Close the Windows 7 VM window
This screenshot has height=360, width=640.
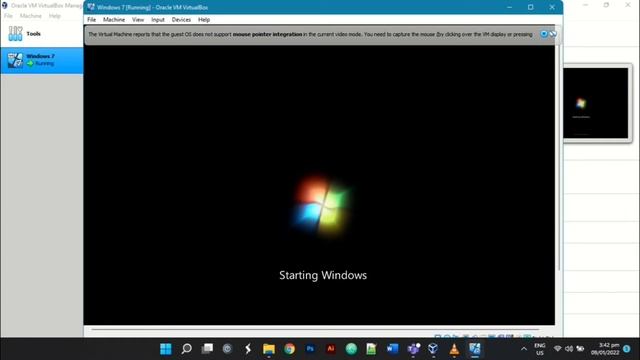552,7
